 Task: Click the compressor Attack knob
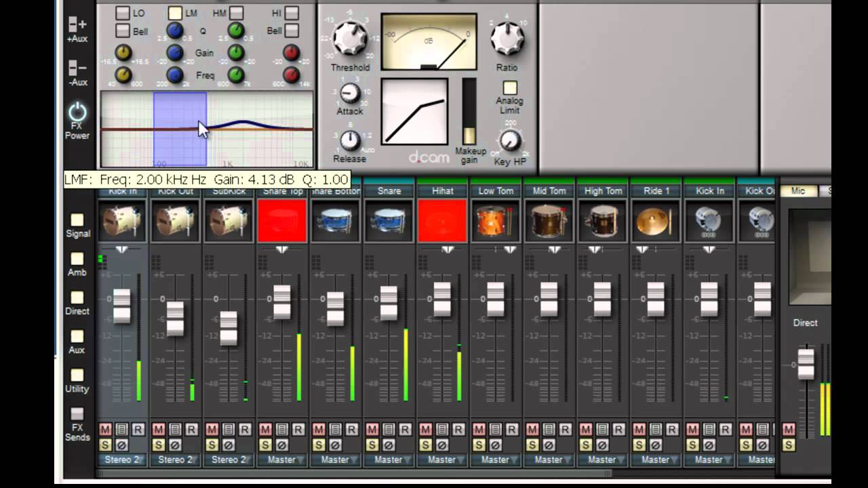350,93
